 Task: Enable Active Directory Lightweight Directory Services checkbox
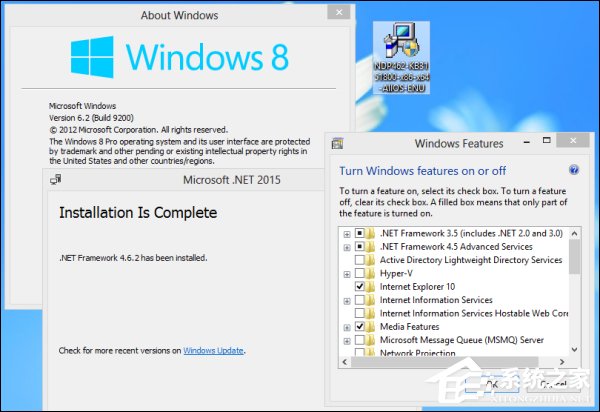point(359,260)
